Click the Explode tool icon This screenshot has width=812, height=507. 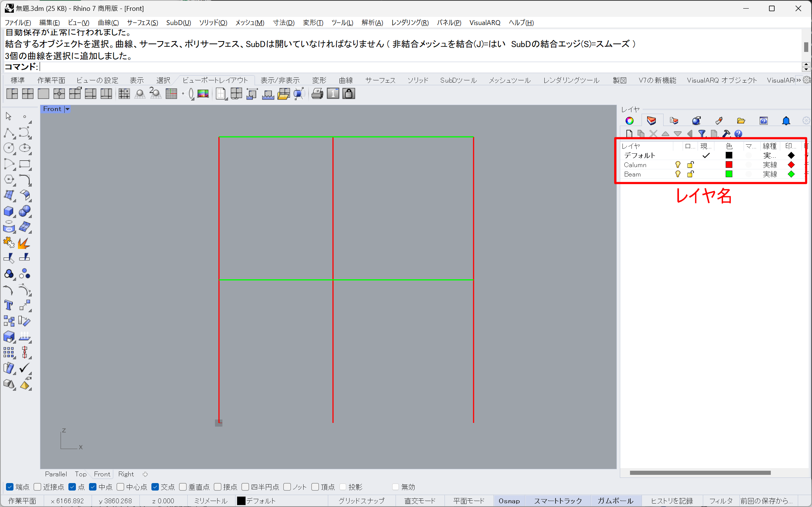coord(24,243)
